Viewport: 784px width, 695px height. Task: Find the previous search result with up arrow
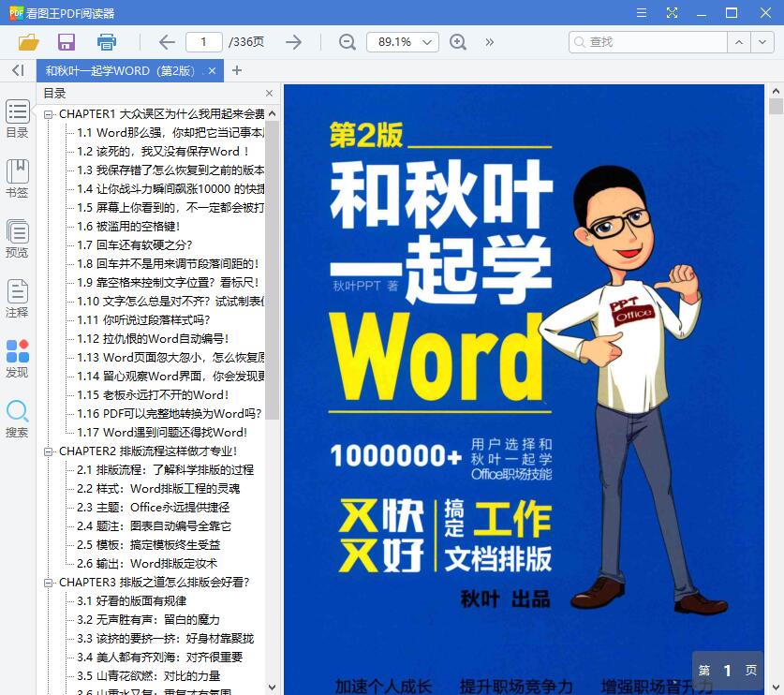pyautogui.click(x=739, y=42)
